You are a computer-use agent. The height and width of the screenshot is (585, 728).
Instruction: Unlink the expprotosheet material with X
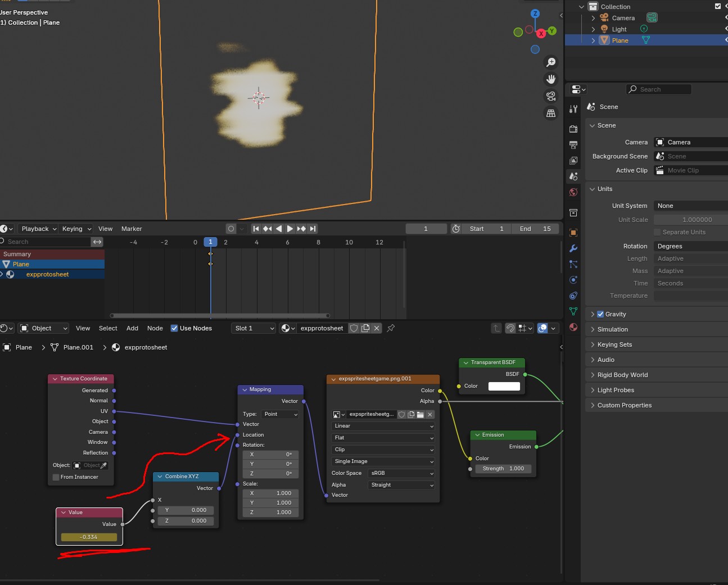(377, 328)
